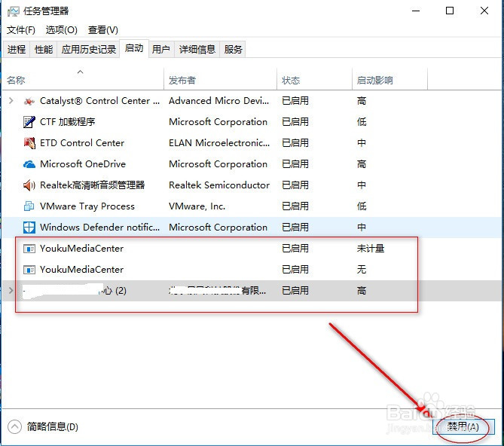Click 高 impact in Catalyst row
The image size is (504, 446).
(362, 101)
